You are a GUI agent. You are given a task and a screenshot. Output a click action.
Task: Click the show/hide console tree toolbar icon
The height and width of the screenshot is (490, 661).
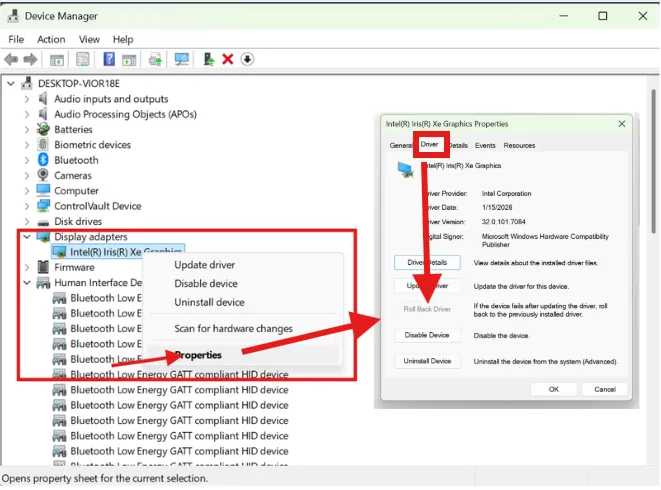click(56, 59)
